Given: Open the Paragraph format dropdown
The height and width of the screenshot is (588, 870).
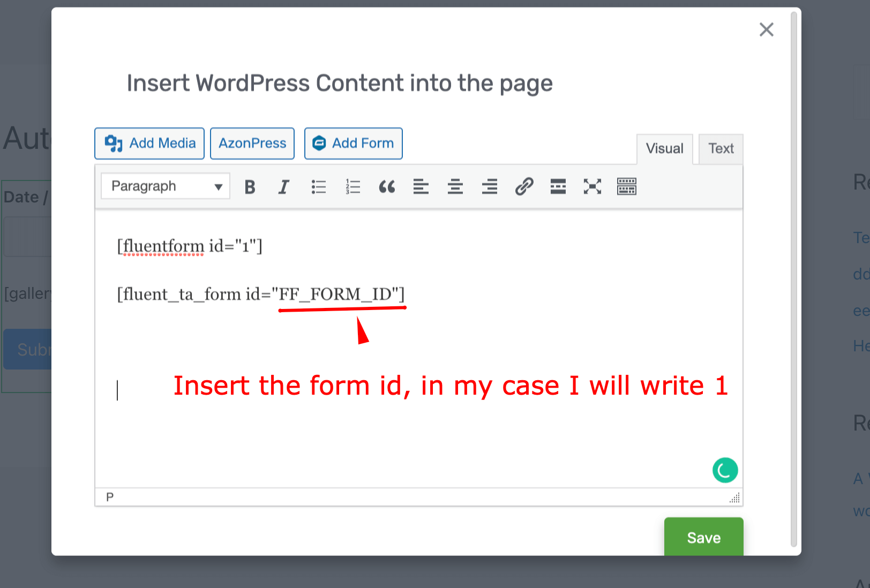Looking at the screenshot, I should pos(166,186).
